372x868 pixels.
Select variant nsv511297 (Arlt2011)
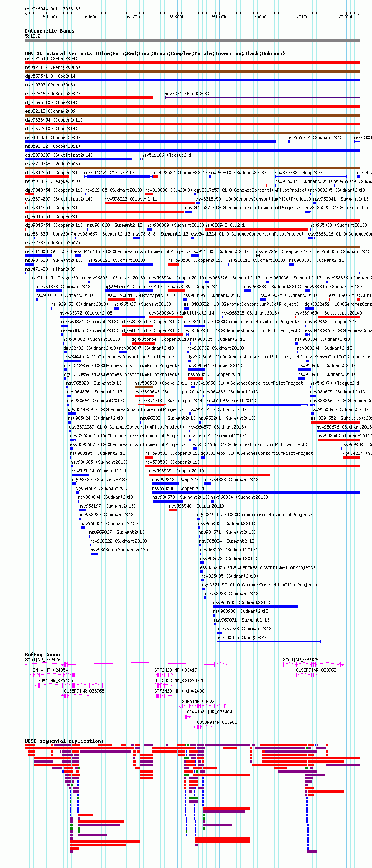(231, 401)
